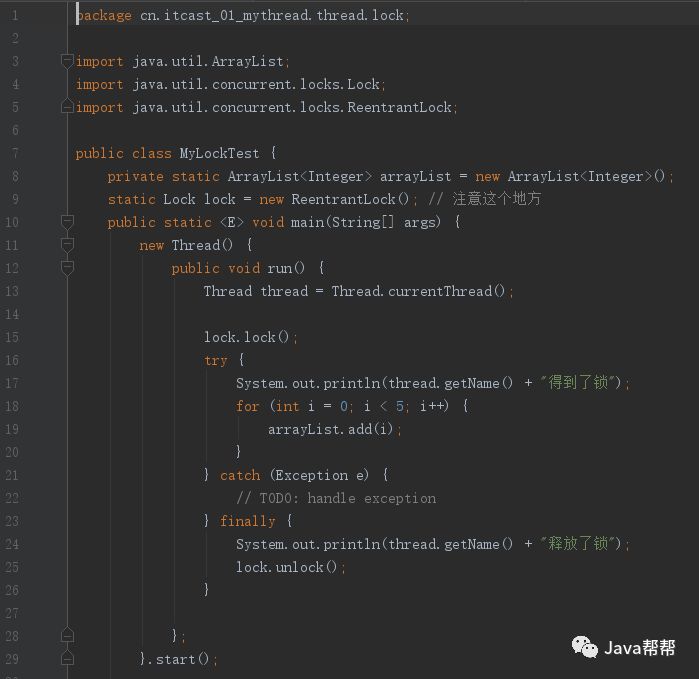Click line number 15 in the gutter

click(x=12, y=337)
